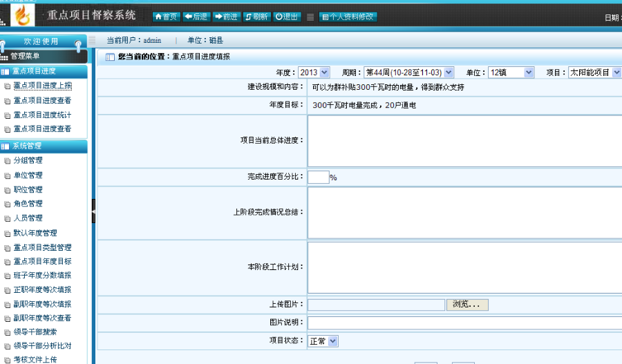Screen dimensions: 622x364
Task: Open 重点项目进度上报 in the sidebar
Action: (42, 86)
